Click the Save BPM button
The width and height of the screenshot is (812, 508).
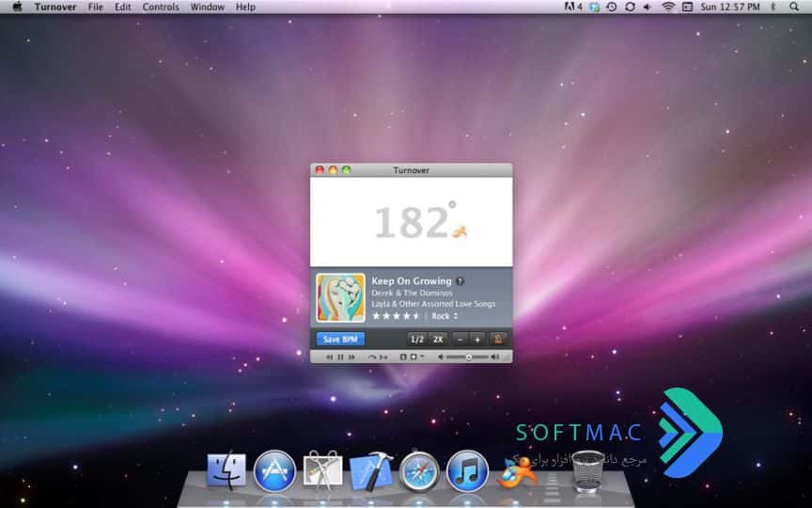pyautogui.click(x=340, y=339)
